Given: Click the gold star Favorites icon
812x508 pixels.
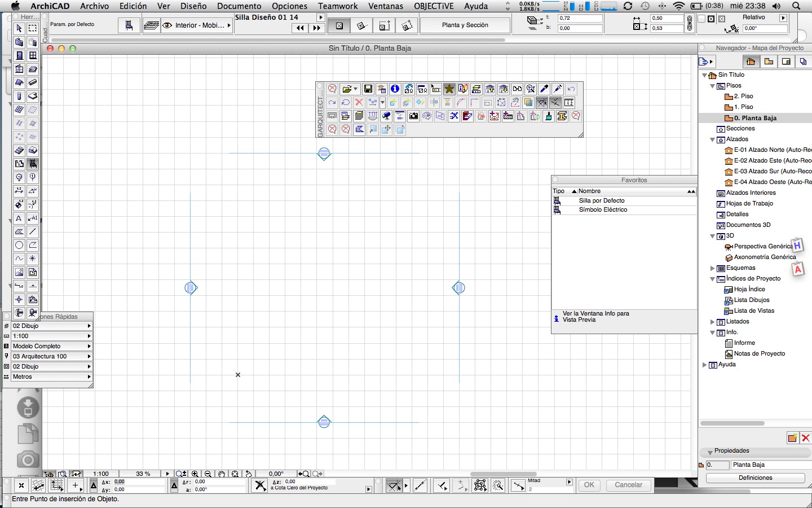Looking at the screenshot, I should pyautogui.click(x=449, y=89).
